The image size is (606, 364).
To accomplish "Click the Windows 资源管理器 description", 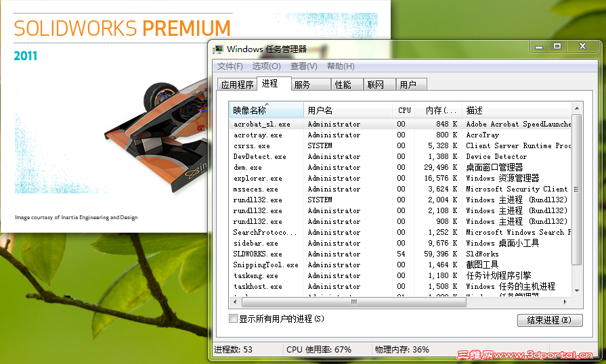I will click(x=502, y=178).
